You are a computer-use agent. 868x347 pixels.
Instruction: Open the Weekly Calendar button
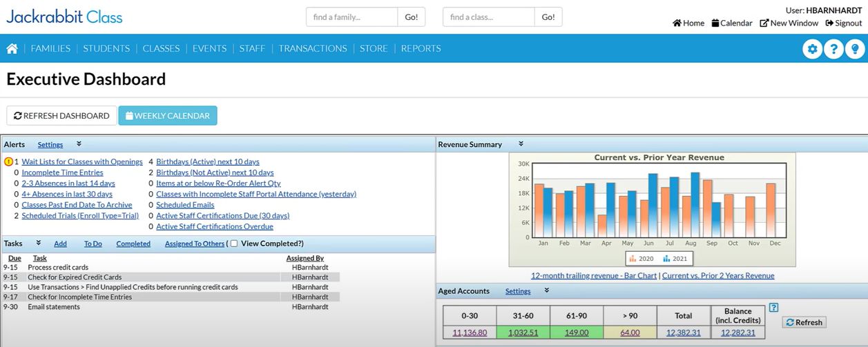pyautogui.click(x=168, y=116)
